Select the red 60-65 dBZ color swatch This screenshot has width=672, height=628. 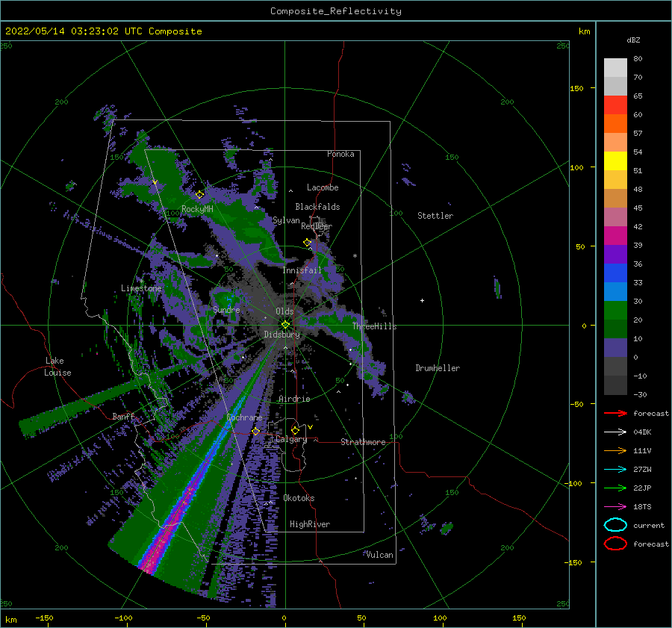[615, 105]
